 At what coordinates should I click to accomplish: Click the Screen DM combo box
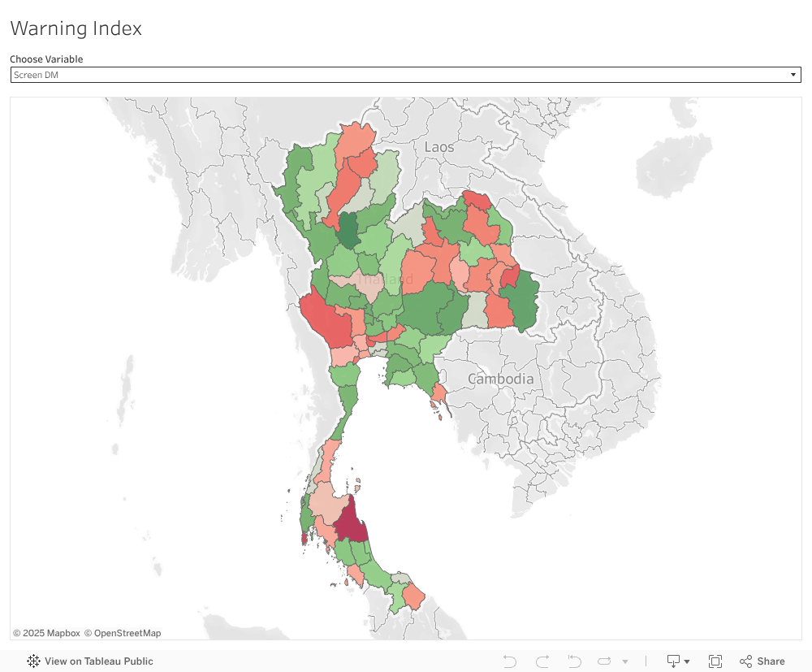(398, 76)
